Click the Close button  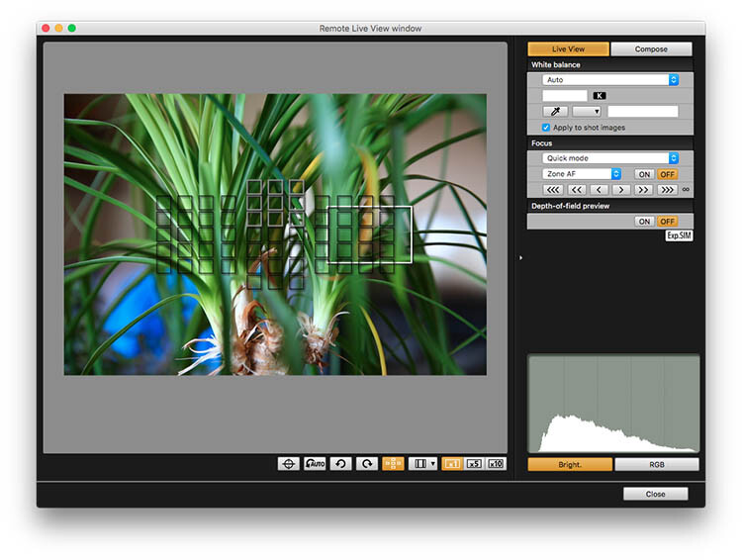655,494
